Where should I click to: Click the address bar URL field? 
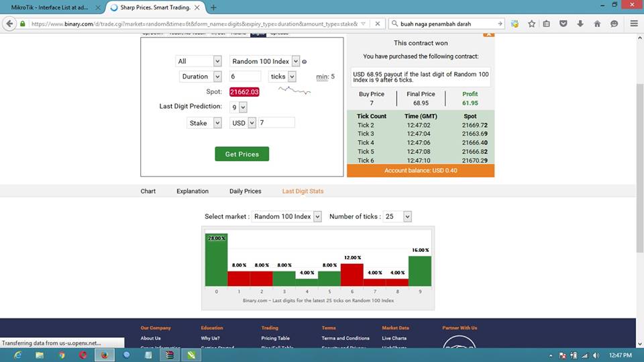(x=195, y=24)
